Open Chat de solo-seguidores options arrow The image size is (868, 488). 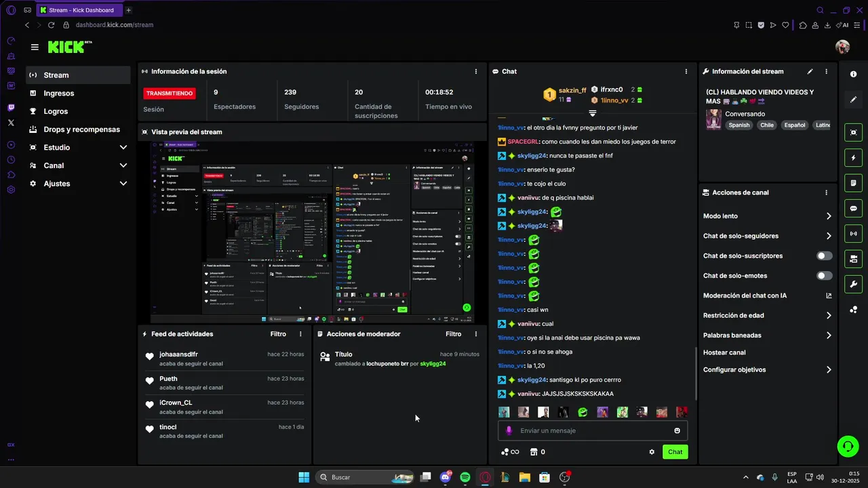(829, 236)
